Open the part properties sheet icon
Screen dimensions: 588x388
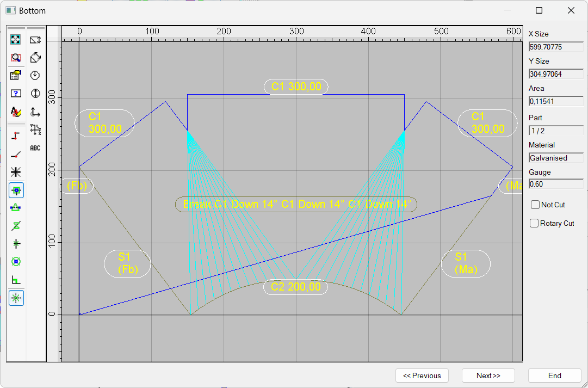[16, 75]
